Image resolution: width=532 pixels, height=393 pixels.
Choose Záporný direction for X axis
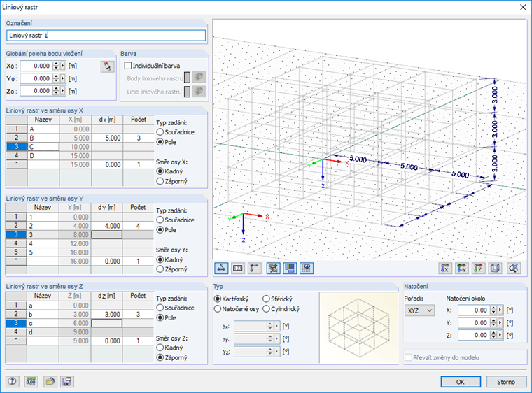point(160,181)
